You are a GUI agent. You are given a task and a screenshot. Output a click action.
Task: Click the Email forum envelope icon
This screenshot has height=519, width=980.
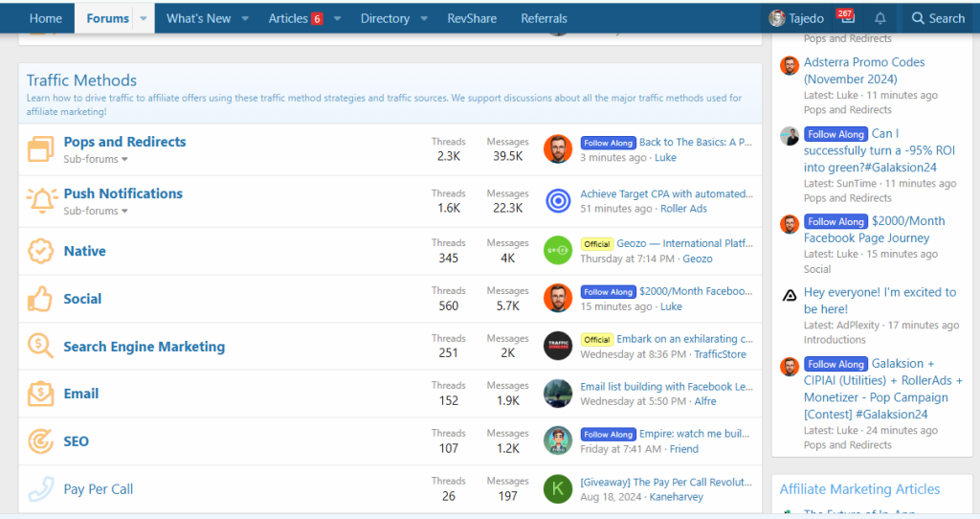coord(40,394)
